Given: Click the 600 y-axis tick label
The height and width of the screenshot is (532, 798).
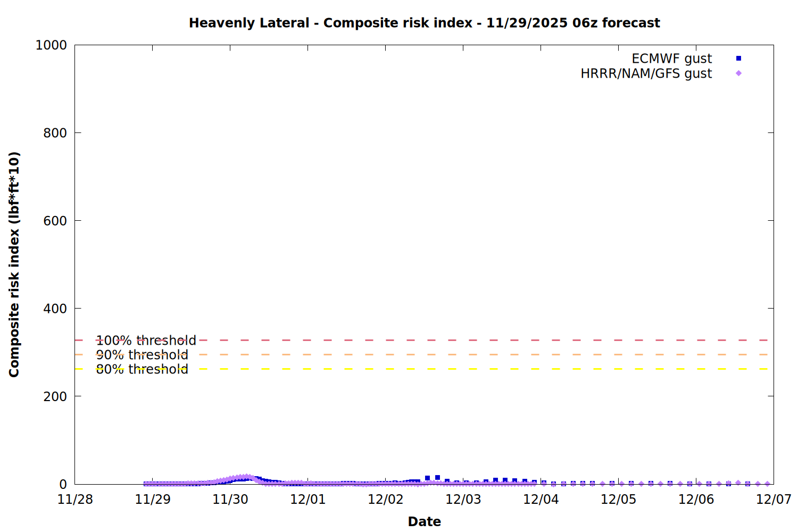Looking at the screenshot, I should pyautogui.click(x=55, y=221).
